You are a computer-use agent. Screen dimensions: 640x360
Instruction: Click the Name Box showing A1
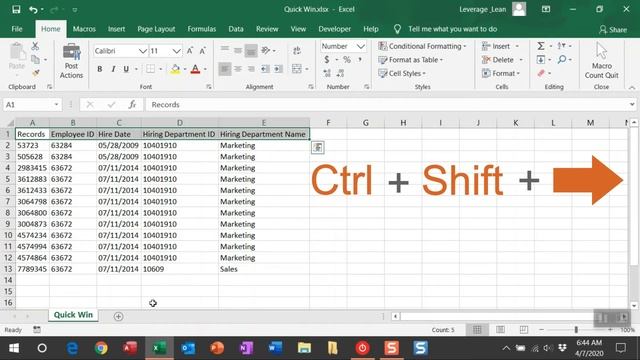click(32, 104)
